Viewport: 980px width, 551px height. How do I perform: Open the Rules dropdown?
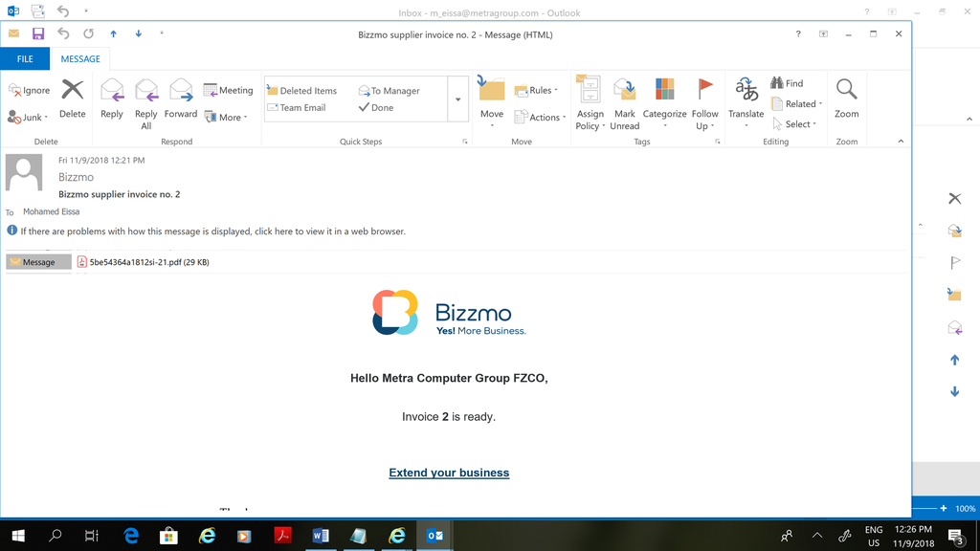tap(537, 90)
